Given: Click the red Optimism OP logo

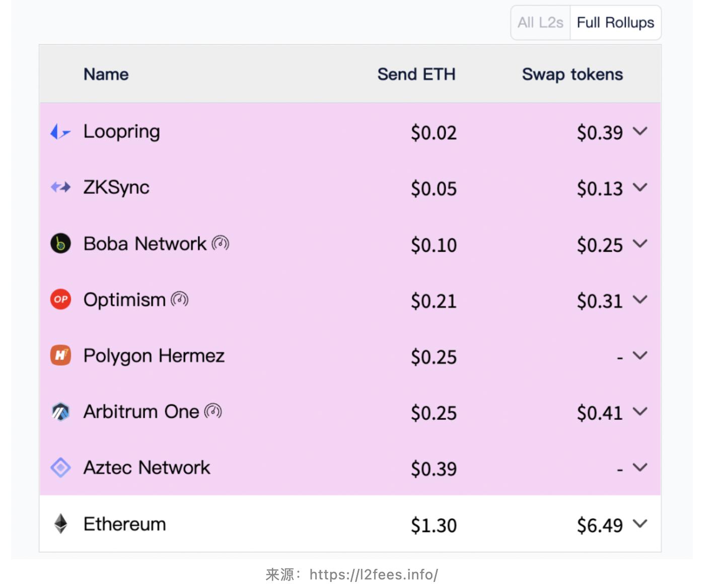Looking at the screenshot, I should 60,300.
